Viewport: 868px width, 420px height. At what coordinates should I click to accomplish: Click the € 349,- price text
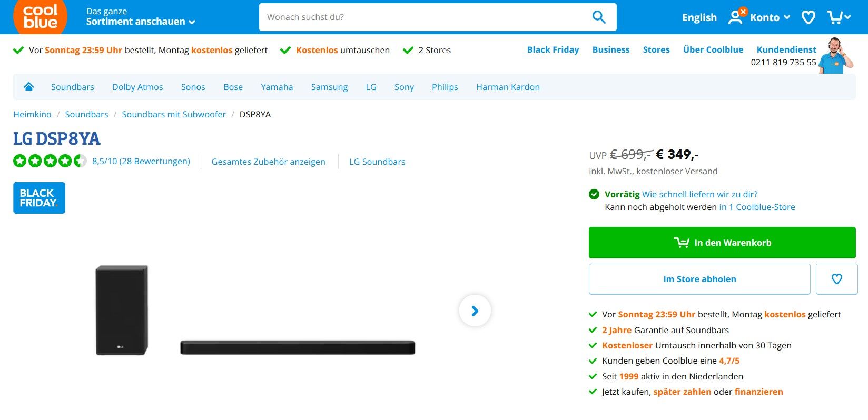pyautogui.click(x=677, y=154)
